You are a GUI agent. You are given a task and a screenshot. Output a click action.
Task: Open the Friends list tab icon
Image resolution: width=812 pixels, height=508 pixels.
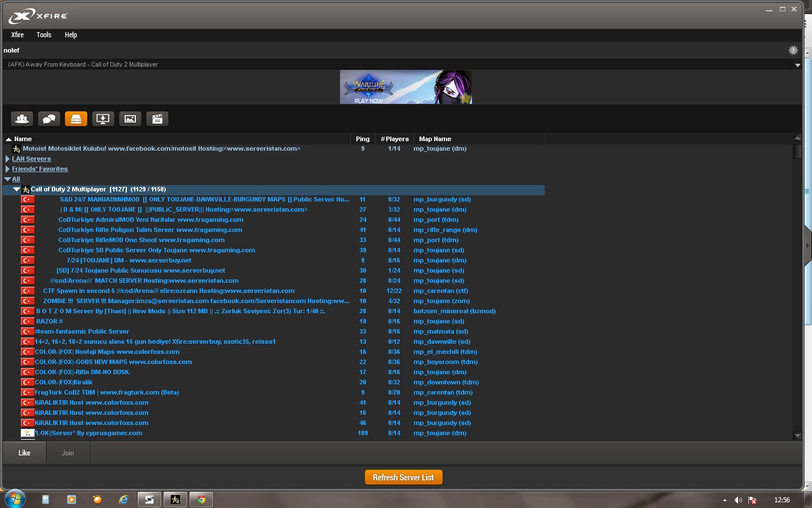coord(22,119)
